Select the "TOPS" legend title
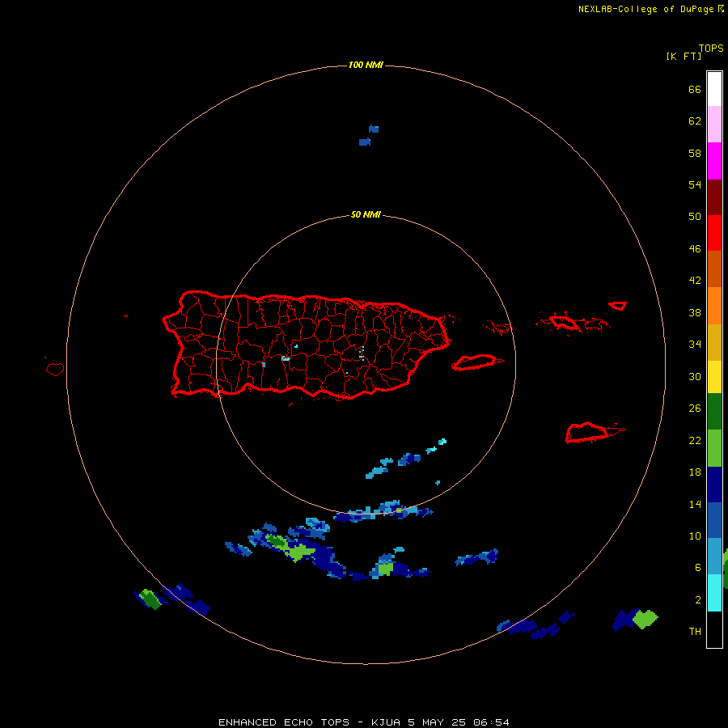This screenshot has height=728, width=728. point(711,49)
